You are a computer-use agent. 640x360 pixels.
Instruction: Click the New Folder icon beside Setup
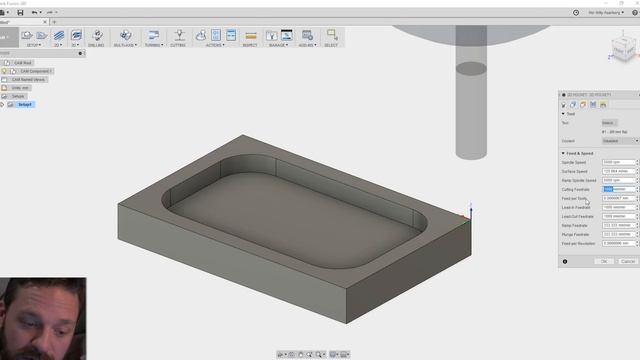click(41, 36)
